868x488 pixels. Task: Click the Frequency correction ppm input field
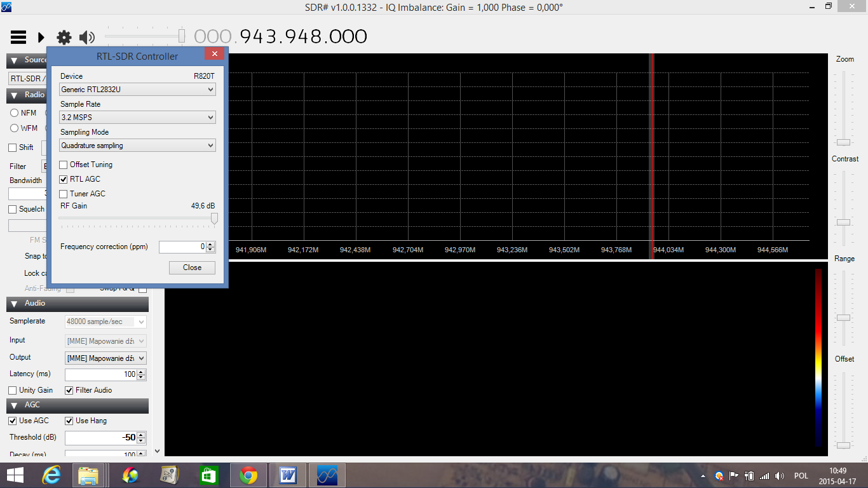(182, 247)
